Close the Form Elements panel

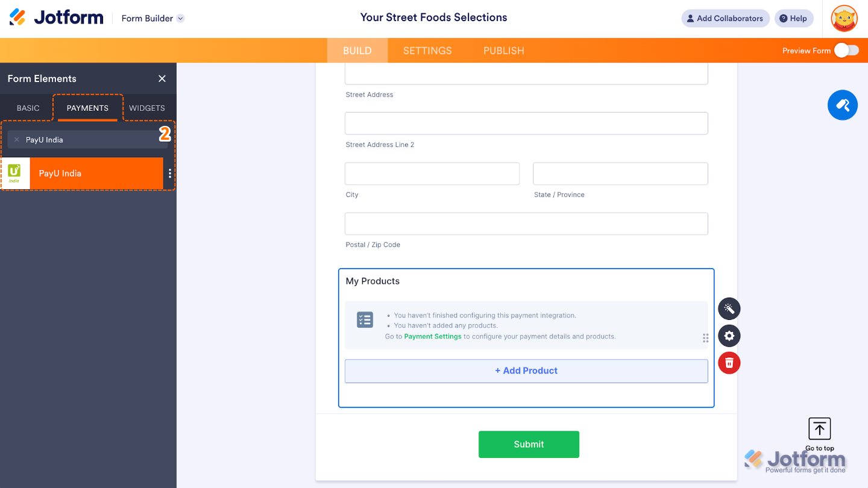[x=162, y=78]
